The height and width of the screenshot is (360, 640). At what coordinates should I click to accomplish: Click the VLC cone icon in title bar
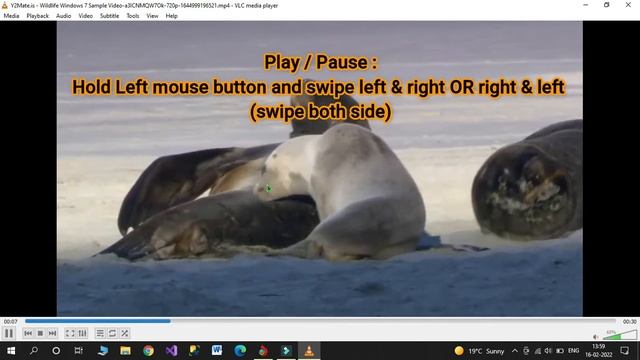coord(5,5)
